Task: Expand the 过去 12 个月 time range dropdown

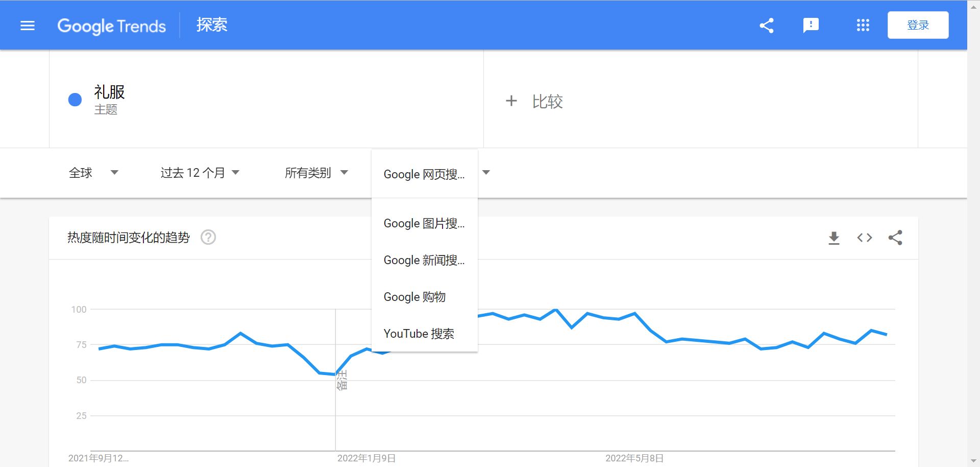Action: (x=199, y=173)
